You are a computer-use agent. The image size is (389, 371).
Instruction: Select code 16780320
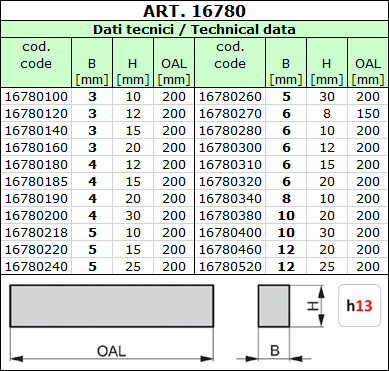[x=230, y=182]
